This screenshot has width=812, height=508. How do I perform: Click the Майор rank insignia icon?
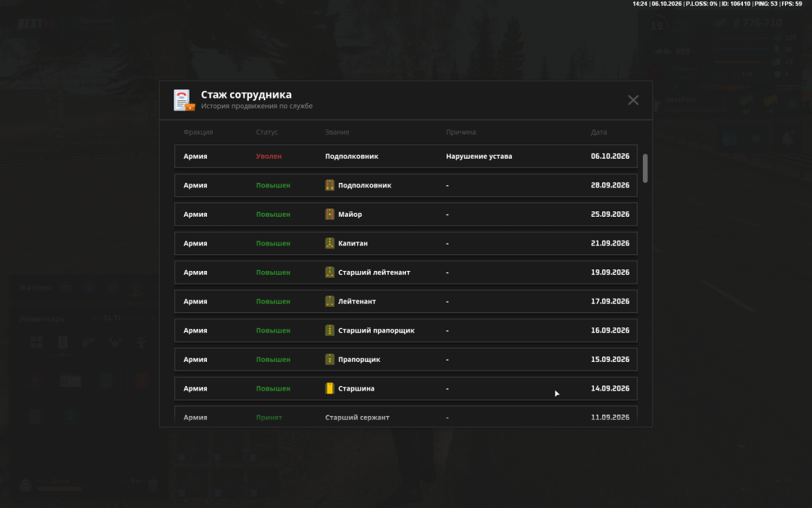(330, 214)
